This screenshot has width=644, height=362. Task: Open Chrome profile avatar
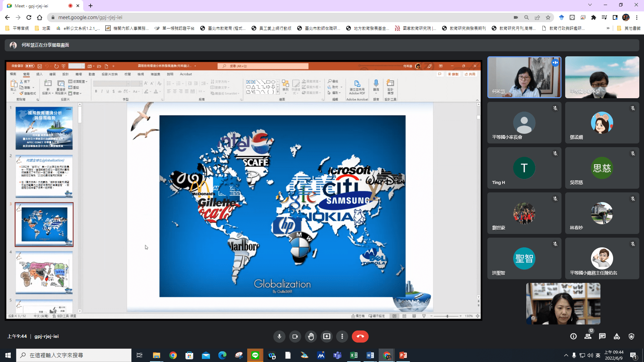(626, 17)
